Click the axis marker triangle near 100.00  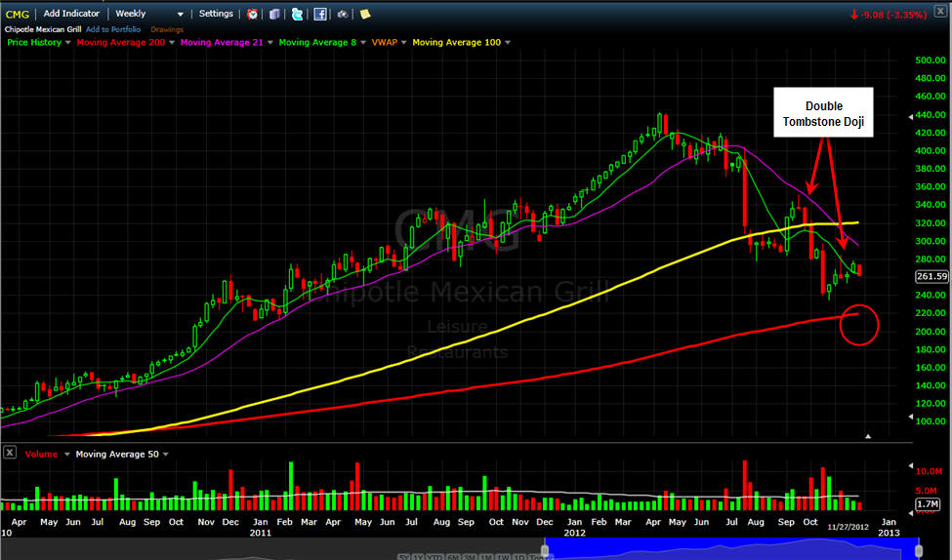click(910, 417)
